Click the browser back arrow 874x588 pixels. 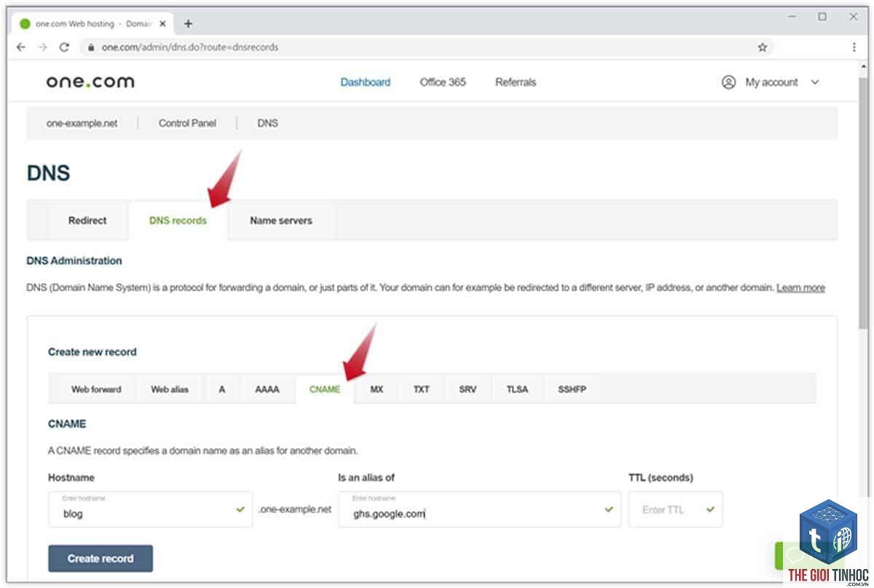click(x=20, y=47)
